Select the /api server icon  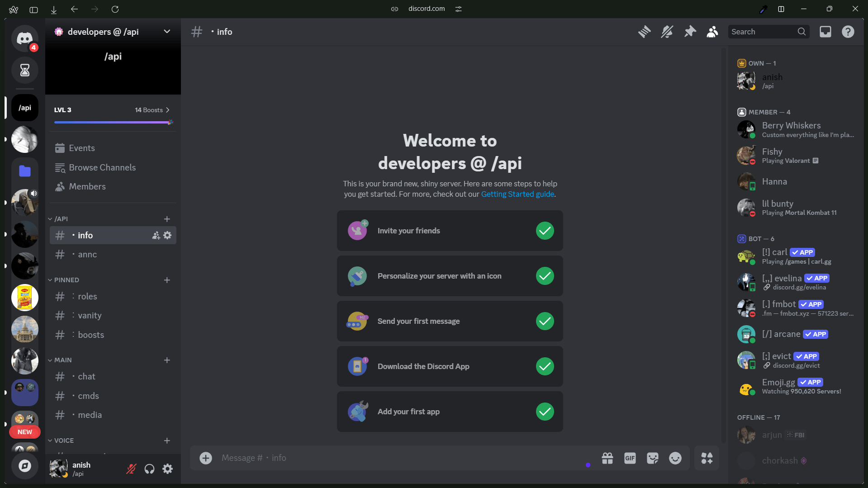(x=24, y=108)
